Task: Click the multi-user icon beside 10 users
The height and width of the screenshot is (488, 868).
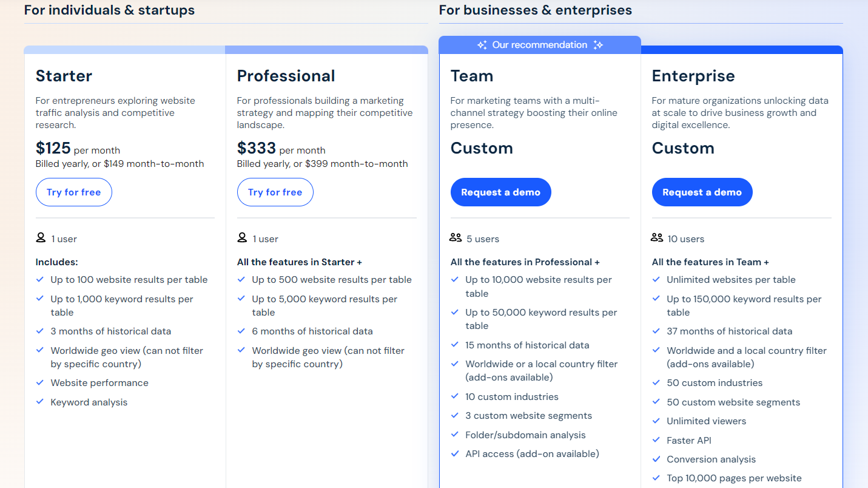Action: (x=657, y=238)
